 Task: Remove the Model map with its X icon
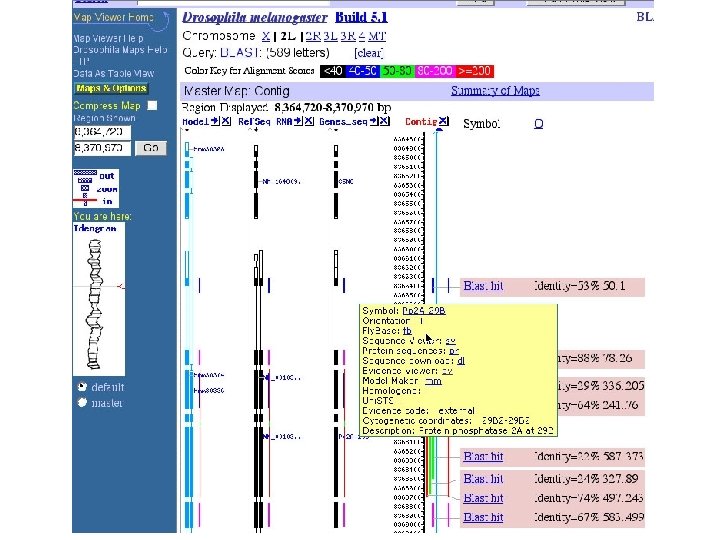pyautogui.click(x=226, y=121)
